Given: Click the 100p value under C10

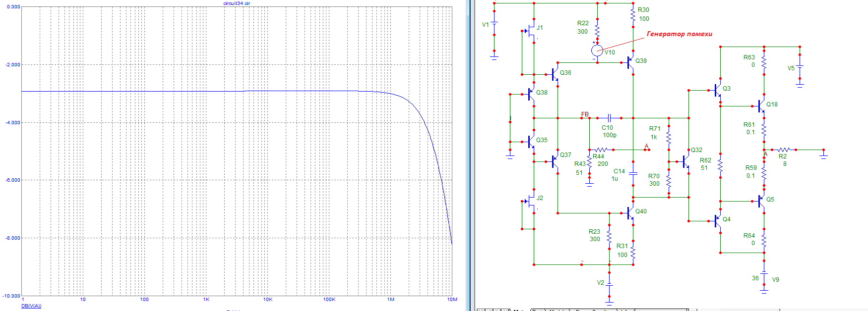Looking at the screenshot, I should [610, 135].
